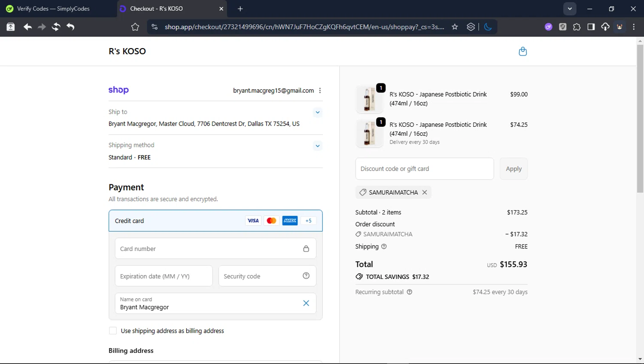Click the $74.25 subscription product thumbnail
This screenshot has height=364, width=644.
click(369, 133)
